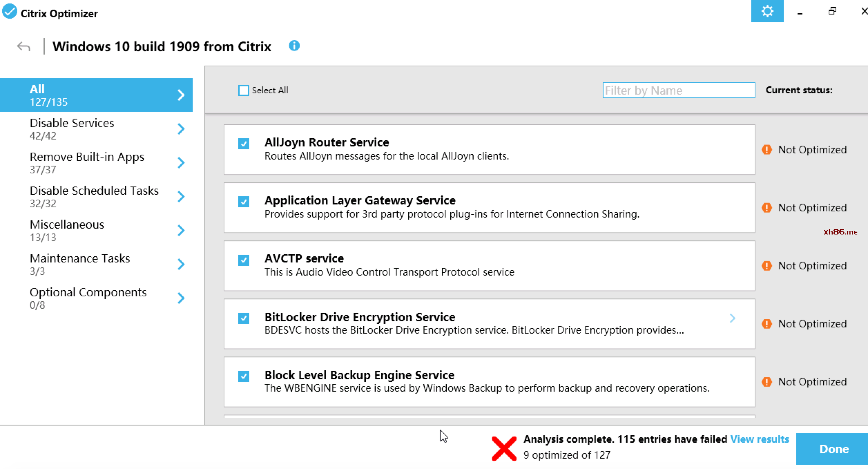Select the Optional Components category

click(x=96, y=298)
